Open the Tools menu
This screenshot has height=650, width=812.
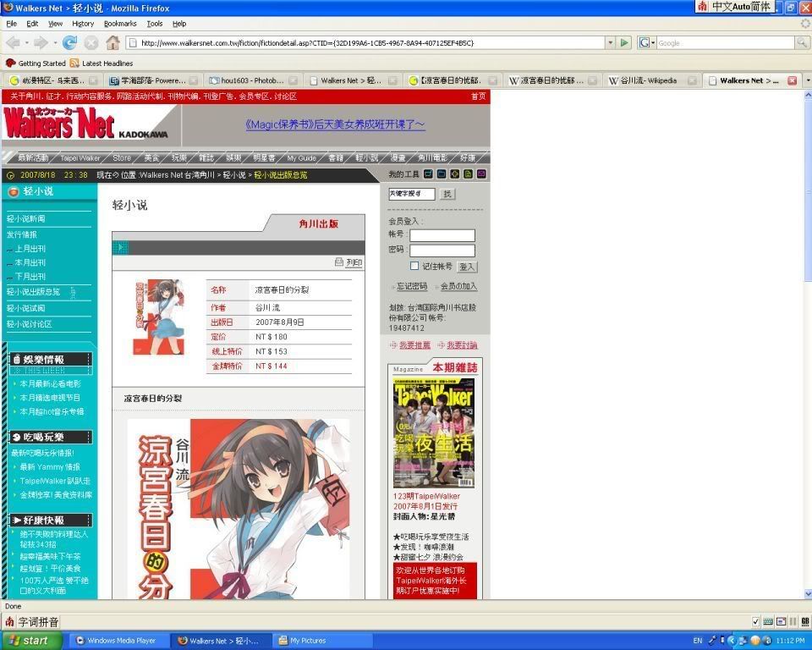point(154,24)
